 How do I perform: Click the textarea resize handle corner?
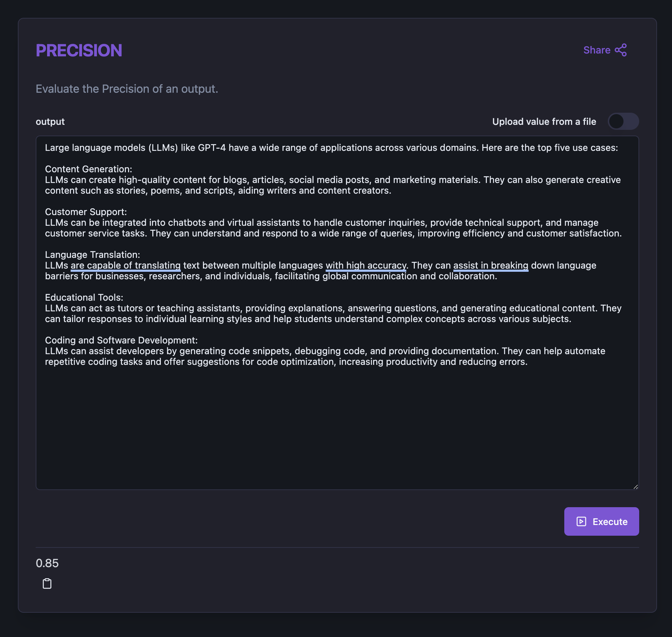[635, 486]
